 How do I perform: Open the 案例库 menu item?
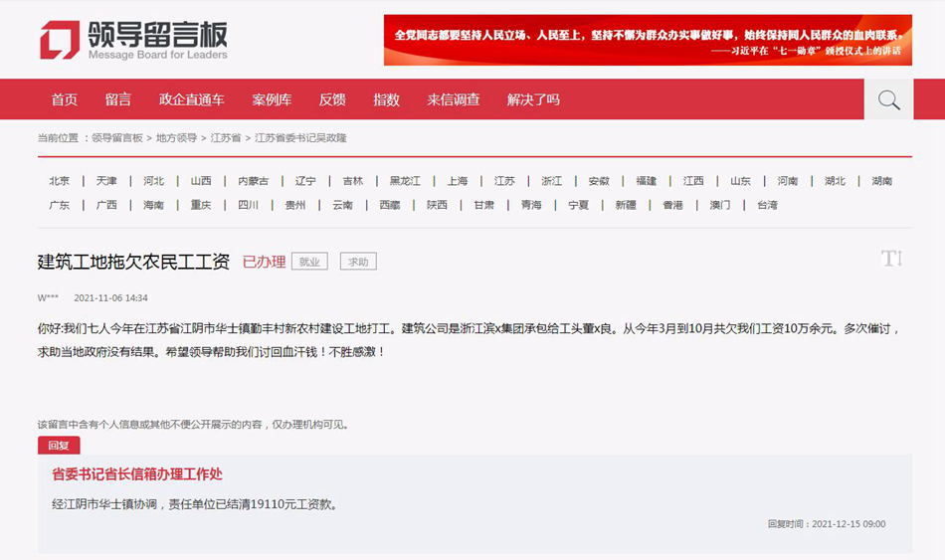click(x=272, y=99)
